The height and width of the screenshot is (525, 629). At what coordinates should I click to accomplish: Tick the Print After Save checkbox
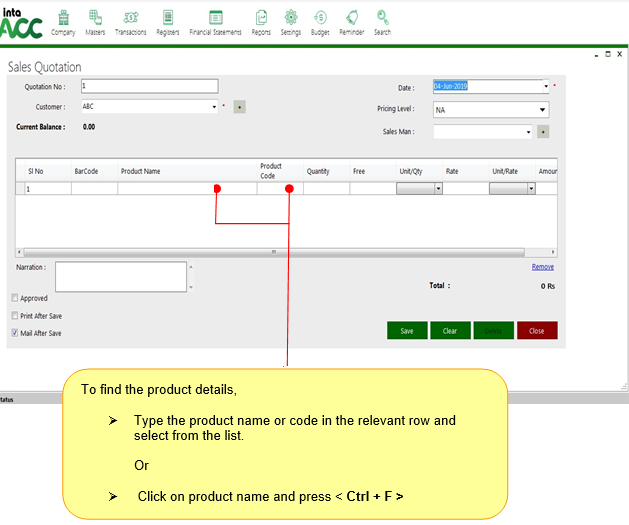point(15,316)
